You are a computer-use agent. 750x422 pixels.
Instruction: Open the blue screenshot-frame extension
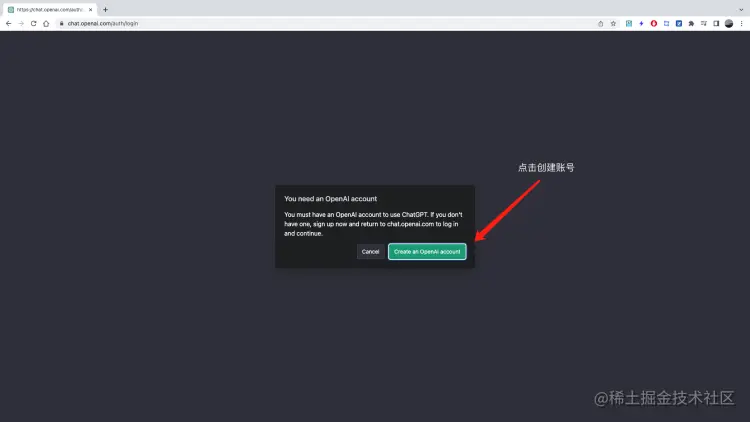[x=666, y=23]
